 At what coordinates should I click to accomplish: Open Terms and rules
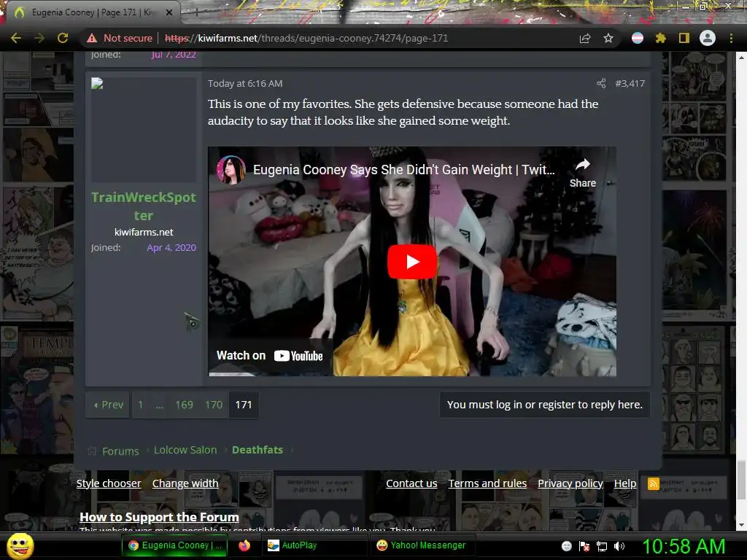[487, 483]
